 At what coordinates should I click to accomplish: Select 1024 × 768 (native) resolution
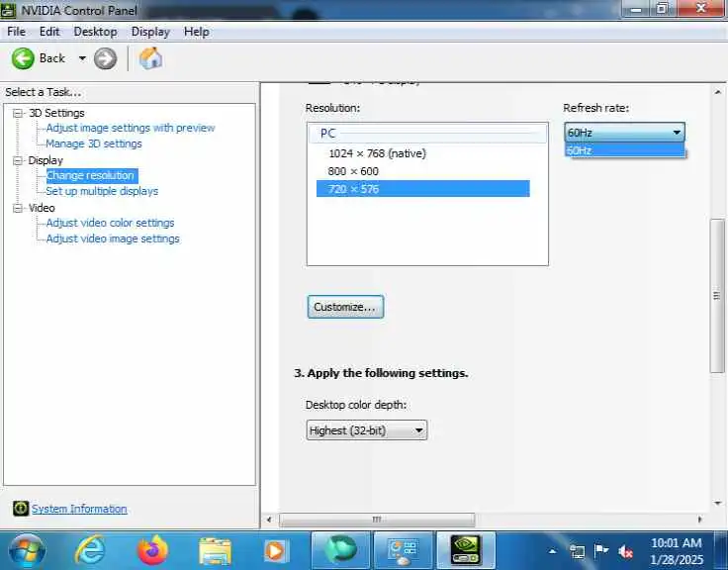377,153
